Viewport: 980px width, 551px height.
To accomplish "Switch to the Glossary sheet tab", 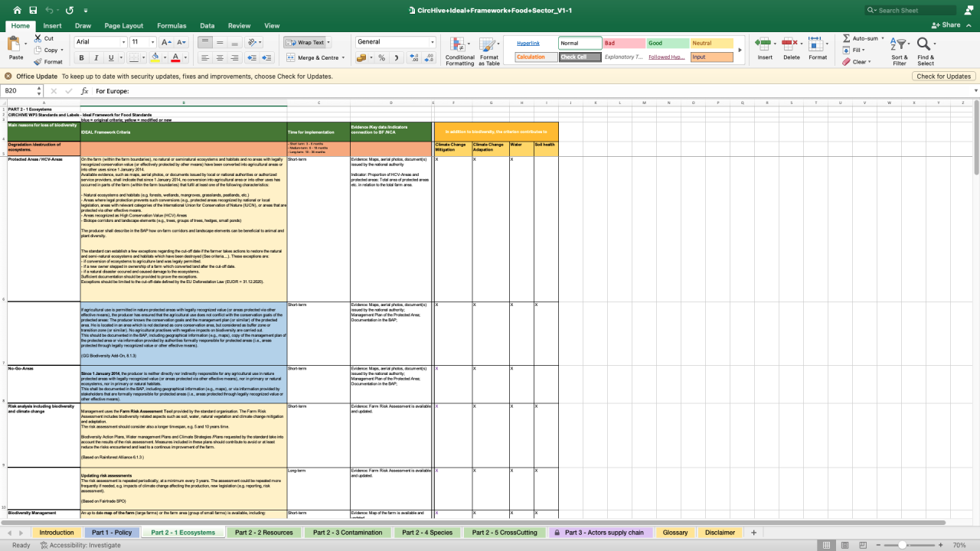I will [x=675, y=533].
